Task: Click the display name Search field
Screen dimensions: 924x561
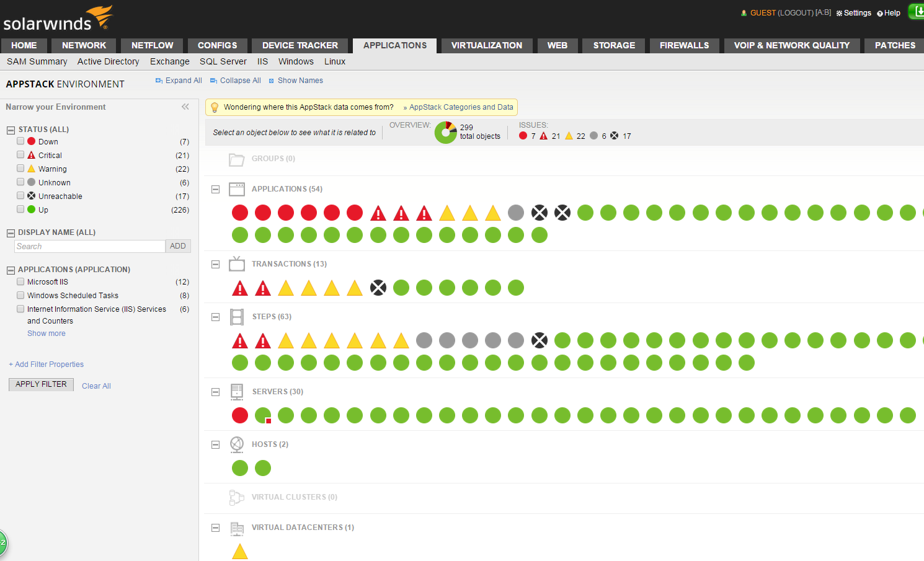Action: tap(90, 246)
